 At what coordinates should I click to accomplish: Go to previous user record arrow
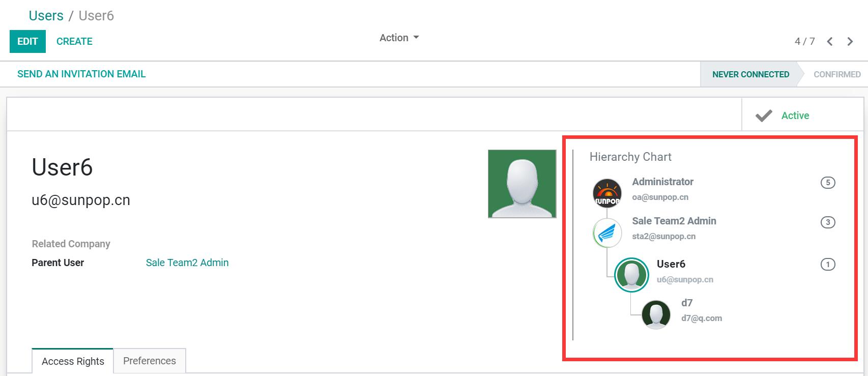pos(830,42)
